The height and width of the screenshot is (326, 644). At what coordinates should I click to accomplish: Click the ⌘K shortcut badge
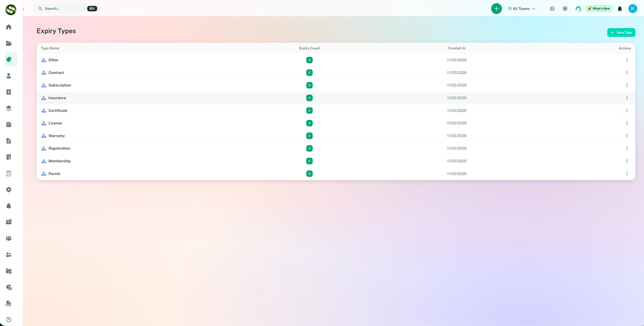coord(92,9)
